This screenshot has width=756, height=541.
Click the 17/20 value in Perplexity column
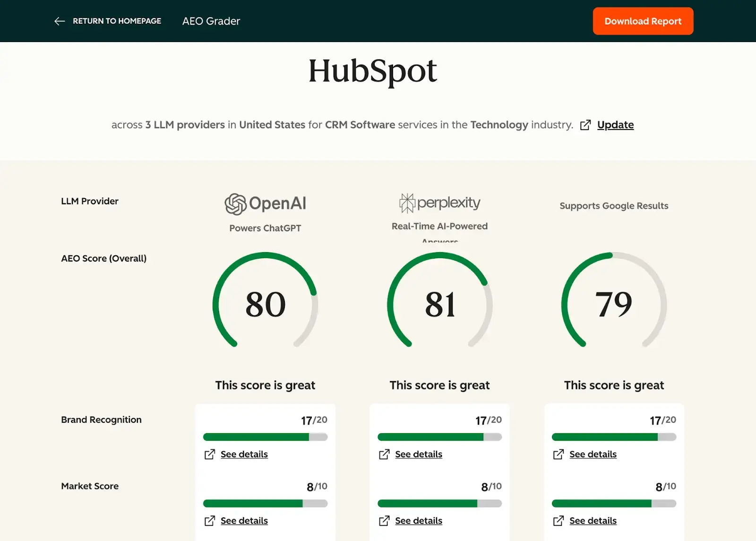(x=489, y=420)
